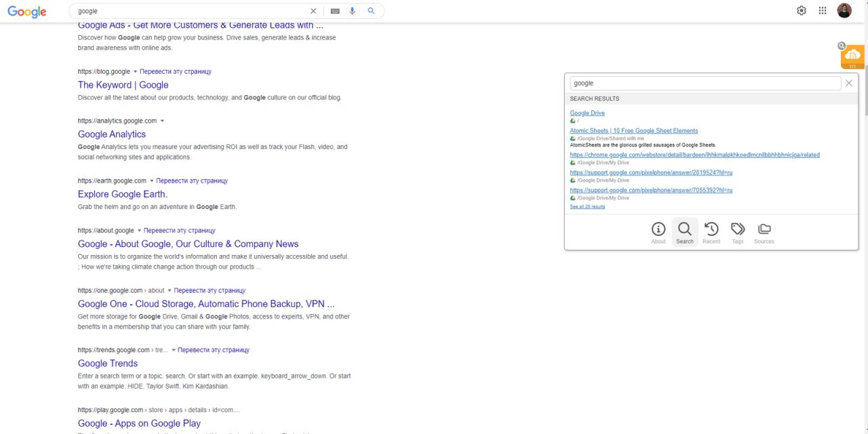The height and width of the screenshot is (434, 868).
Task: Click "See all 28 results" link
Action: [587, 207]
